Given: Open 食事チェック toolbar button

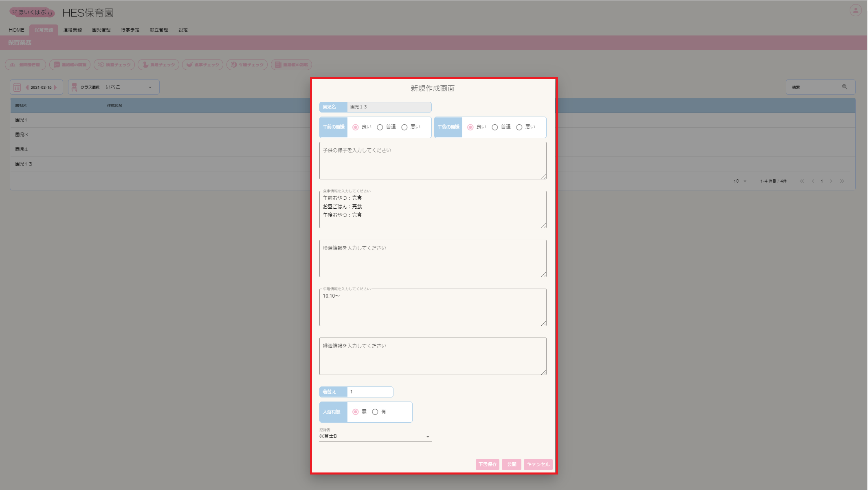Looking at the screenshot, I should (x=202, y=65).
